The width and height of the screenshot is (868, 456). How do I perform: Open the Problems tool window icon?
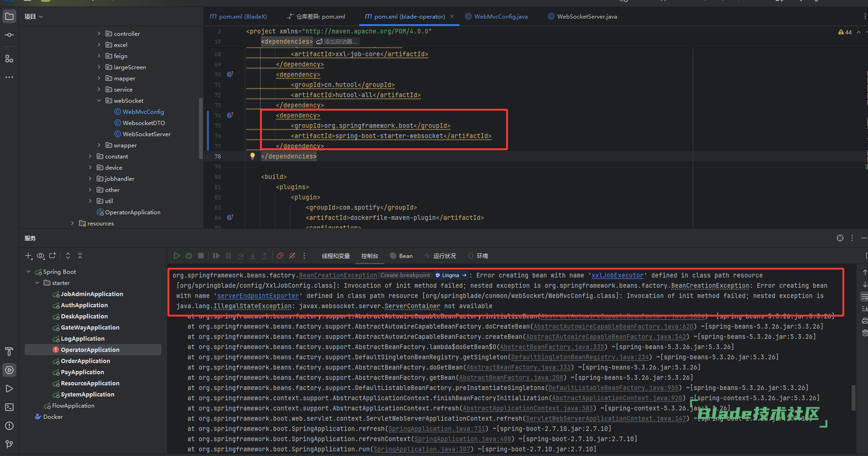tap(9, 426)
